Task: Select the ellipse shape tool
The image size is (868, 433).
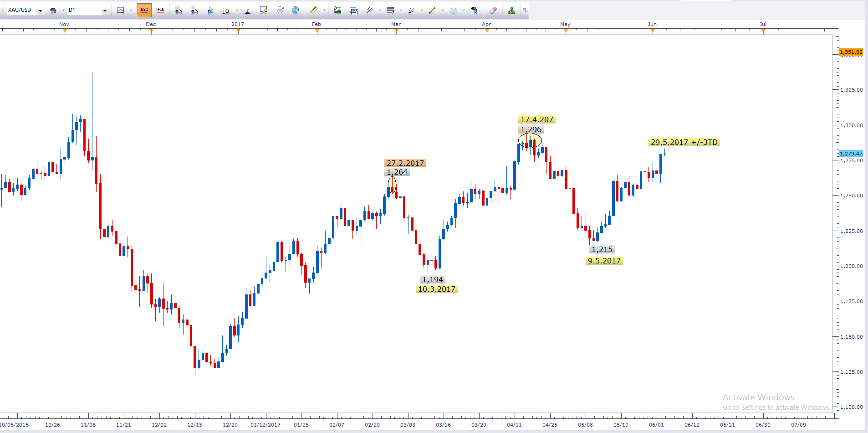Action: coord(454,10)
